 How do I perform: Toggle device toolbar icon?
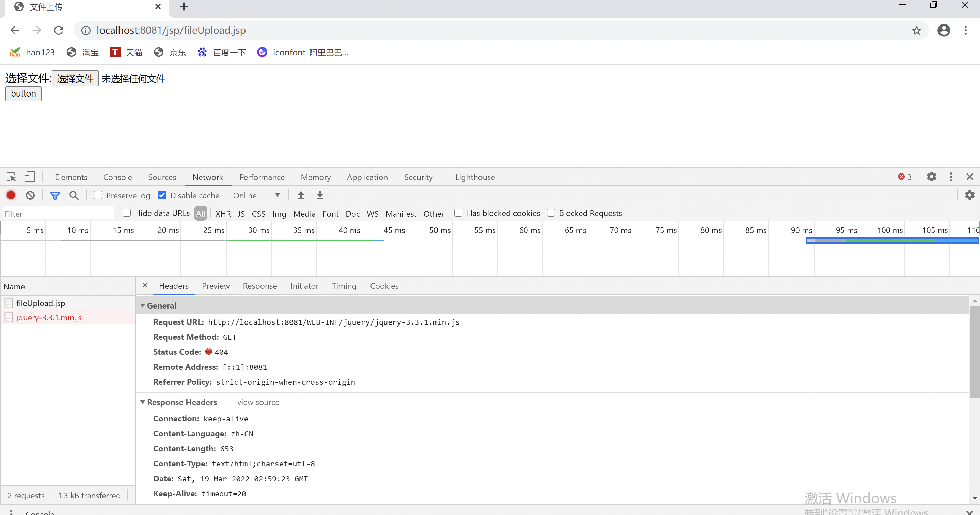coord(29,177)
